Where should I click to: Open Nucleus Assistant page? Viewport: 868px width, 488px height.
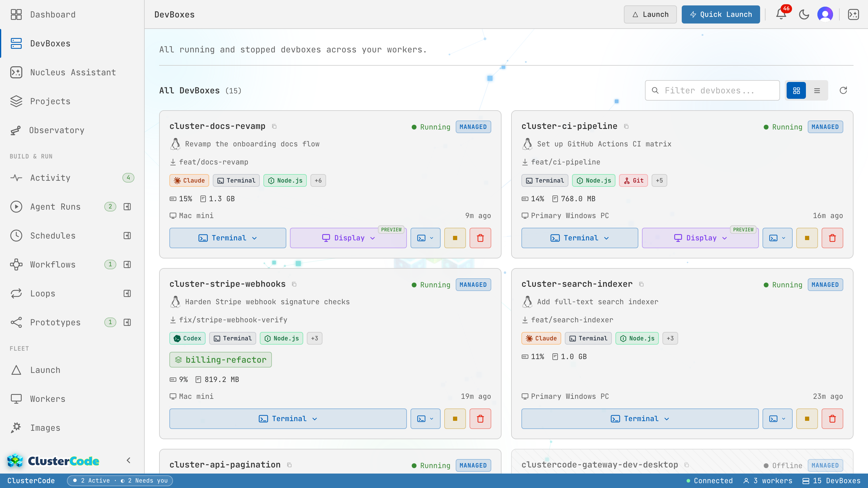72,72
